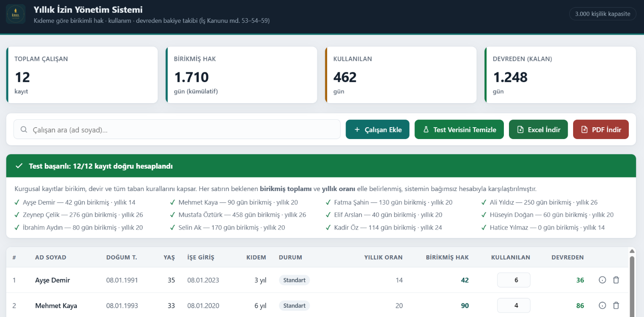This screenshot has height=317, width=644.
Task: Open info details for Mehmet Kaya
Action: click(x=602, y=306)
